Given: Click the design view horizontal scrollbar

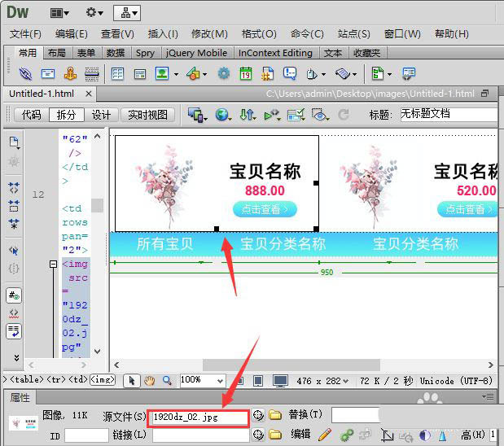Looking at the screenshot, I should coord(291,365).
